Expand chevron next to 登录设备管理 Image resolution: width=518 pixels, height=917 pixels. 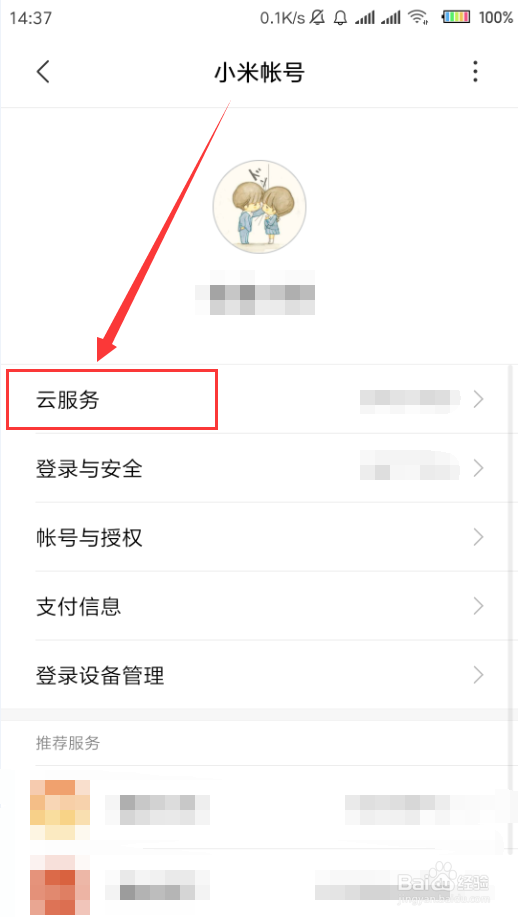[478, 675]
